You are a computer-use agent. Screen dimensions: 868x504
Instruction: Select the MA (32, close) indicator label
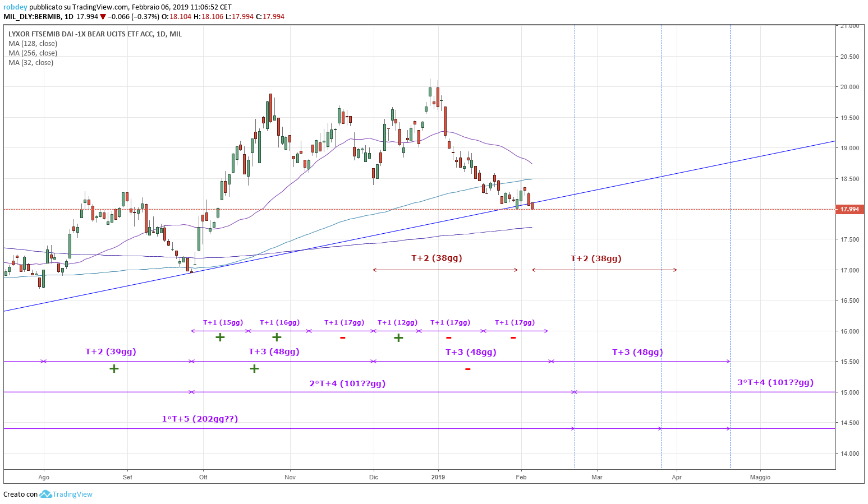(x=31, y=63)
